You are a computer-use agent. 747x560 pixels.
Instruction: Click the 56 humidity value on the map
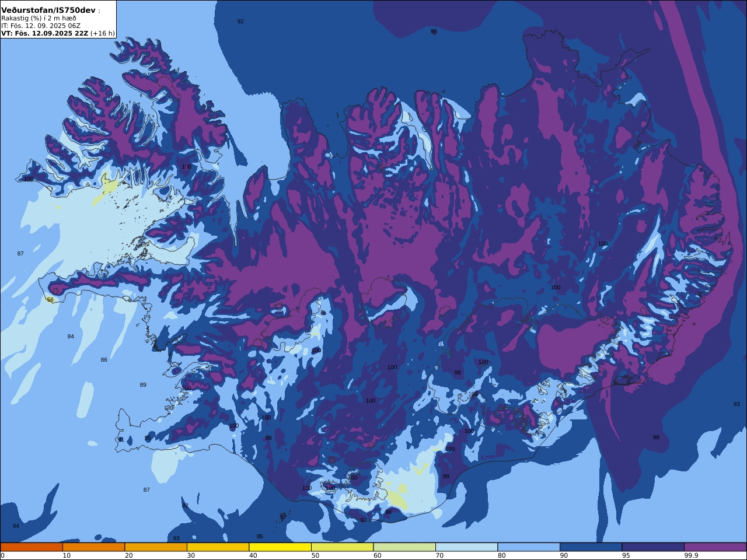[x=50, y=300]
